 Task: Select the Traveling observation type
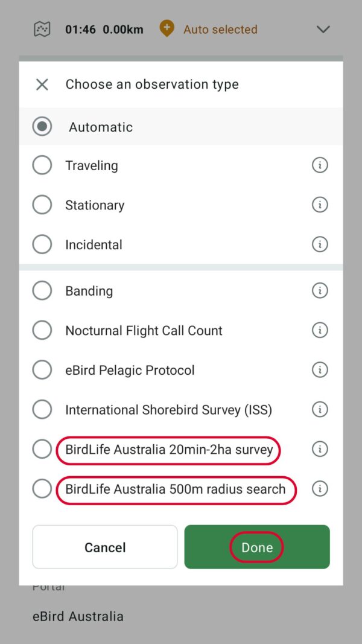(42, 165)
